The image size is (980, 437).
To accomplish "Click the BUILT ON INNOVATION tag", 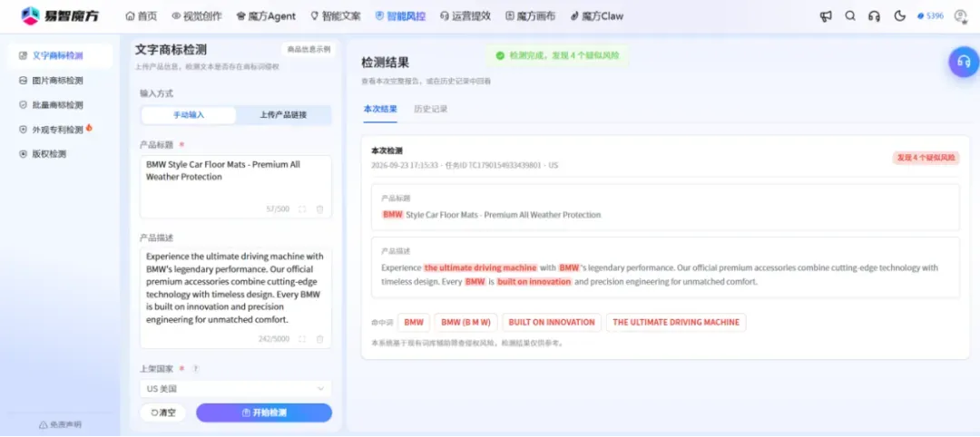I will click(x=552, y=323).
